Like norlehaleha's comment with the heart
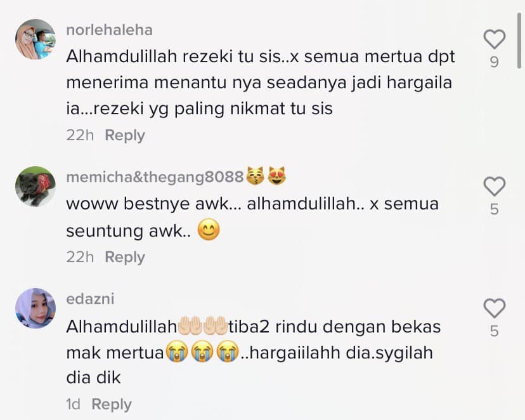 [494, 39]
